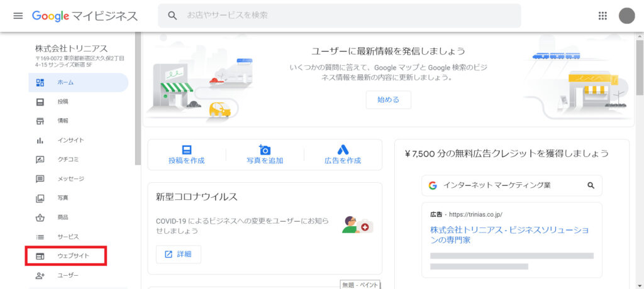Focus the お店やサービスを検索 search field

[x=339, y=16]
